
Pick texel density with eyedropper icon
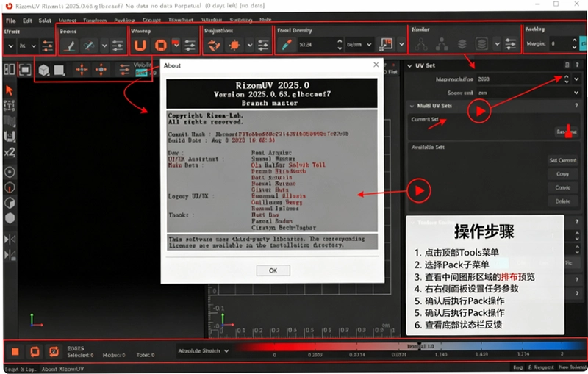pos(287,45)
